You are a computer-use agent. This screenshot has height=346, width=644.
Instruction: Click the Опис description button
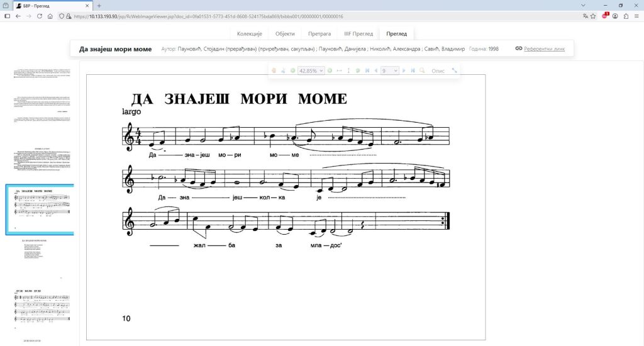pyautogui.click(x=438, y=71)
